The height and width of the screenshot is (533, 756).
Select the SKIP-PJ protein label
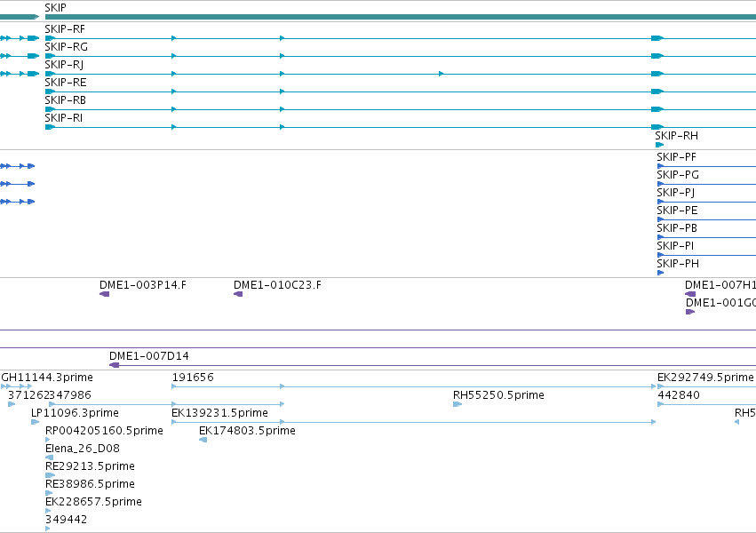click(676, 193)
